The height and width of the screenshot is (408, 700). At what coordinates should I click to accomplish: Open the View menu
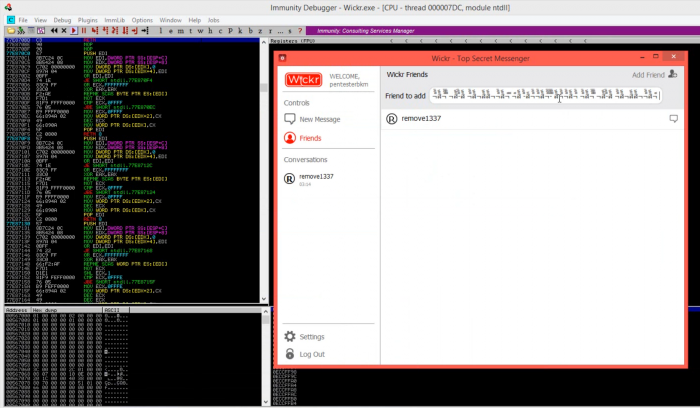click(40, 20)
